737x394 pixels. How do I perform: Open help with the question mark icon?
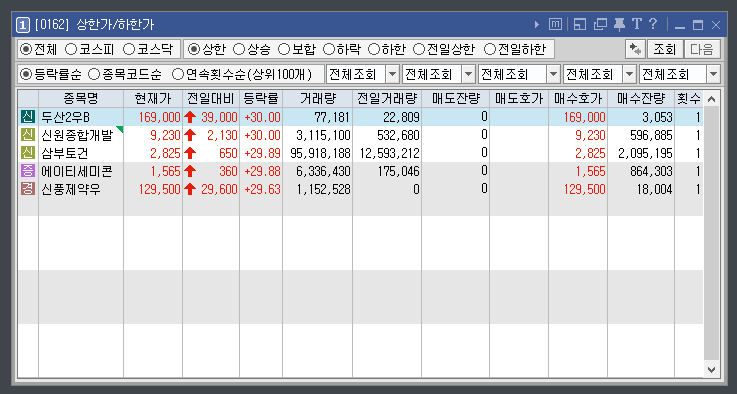point(653,24)
